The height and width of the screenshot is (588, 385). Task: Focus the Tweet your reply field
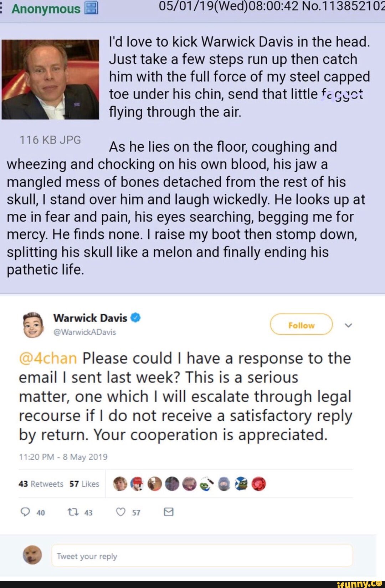[202, 556]
